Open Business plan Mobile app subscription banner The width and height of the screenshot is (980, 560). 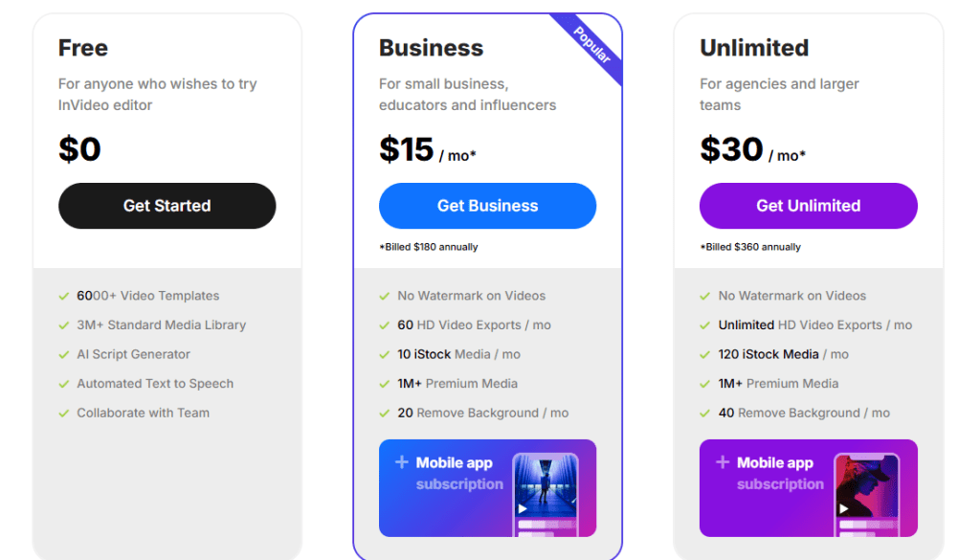(x=487, y=487)
